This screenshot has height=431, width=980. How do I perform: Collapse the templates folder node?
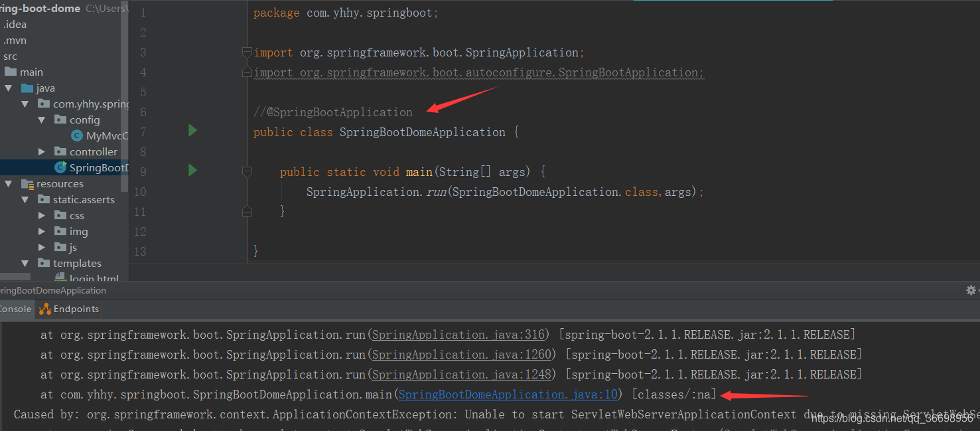25,263
